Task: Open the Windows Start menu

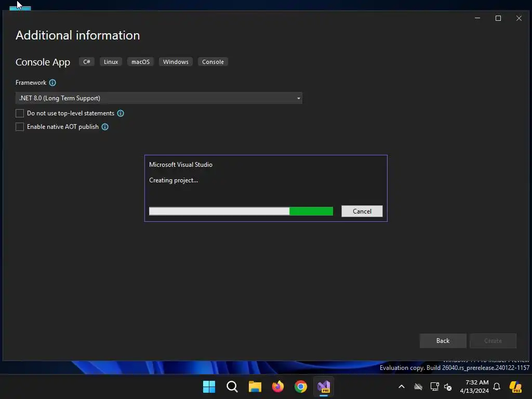Action: tap(209, 387)
